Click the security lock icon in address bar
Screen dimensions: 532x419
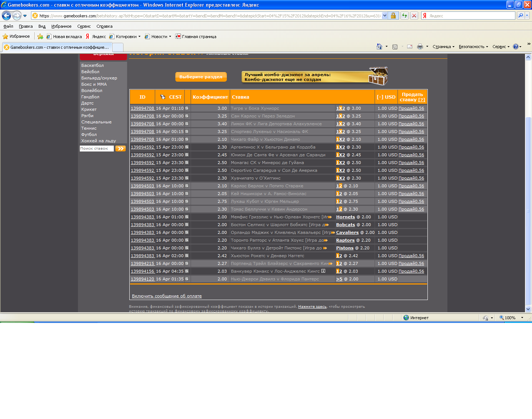(x=393, y=16)
